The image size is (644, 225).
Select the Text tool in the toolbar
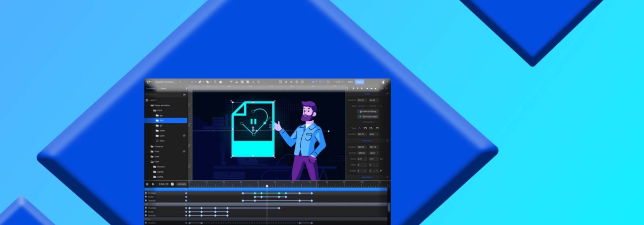214,82
